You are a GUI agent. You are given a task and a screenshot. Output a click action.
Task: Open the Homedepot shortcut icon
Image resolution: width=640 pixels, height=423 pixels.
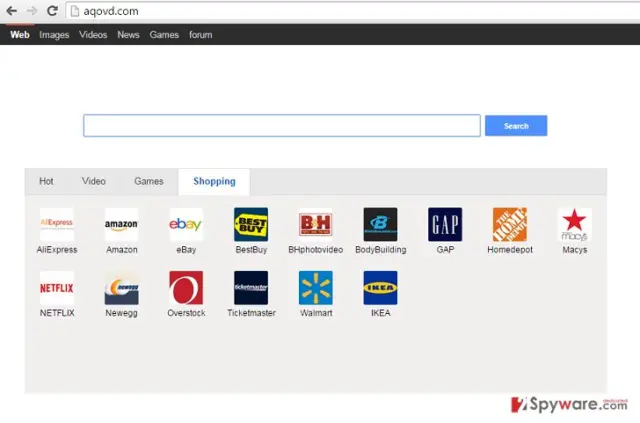pyautogui.click(x=510, y=224)
